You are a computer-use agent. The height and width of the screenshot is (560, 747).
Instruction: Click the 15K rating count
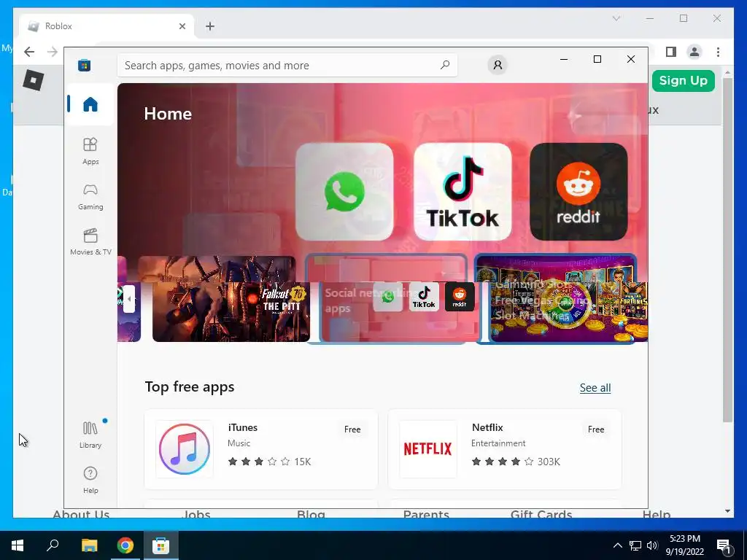click(303, 462)
